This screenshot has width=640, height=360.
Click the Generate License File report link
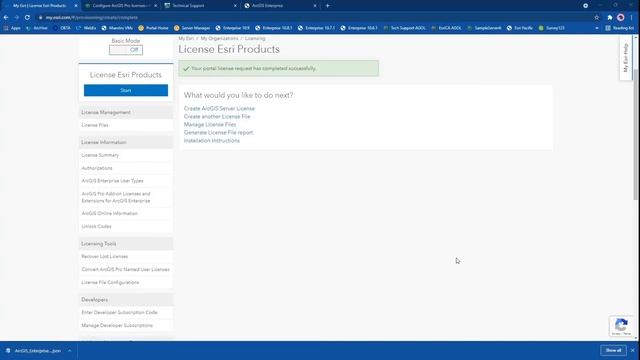click(218, 133)
